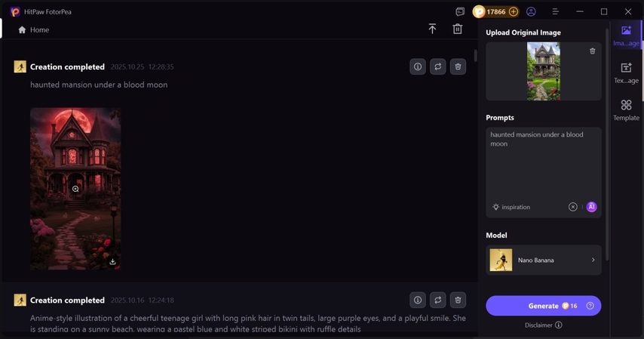644x339 pixels.
Task: Click the purple AI prompt enhance icon
Action: (591, 207)
